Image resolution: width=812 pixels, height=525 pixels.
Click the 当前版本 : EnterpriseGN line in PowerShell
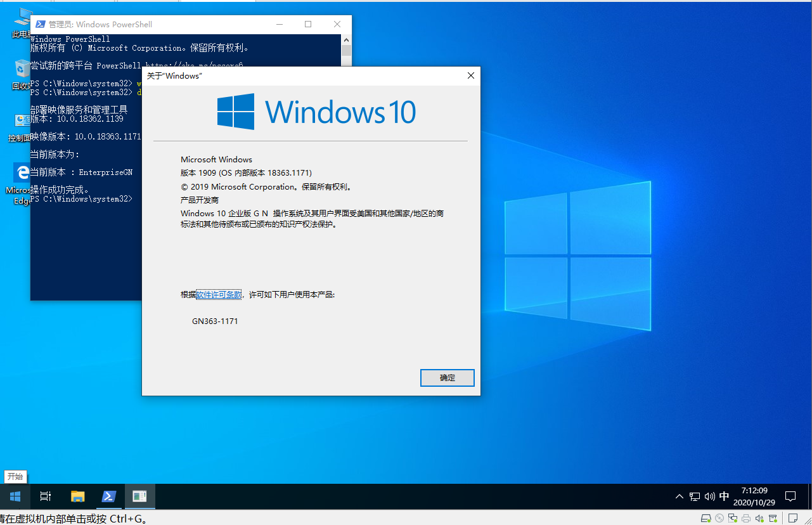pos(82,172)
